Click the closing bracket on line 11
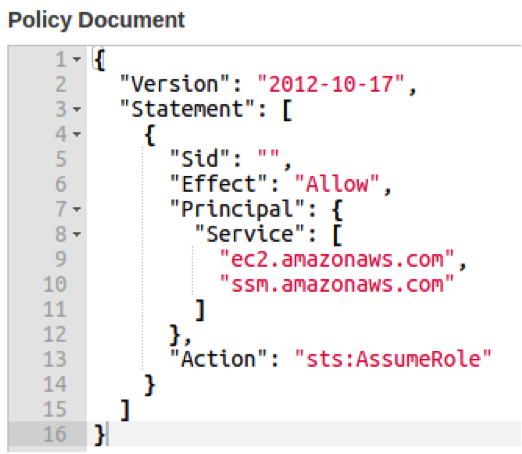 [200, 310]
